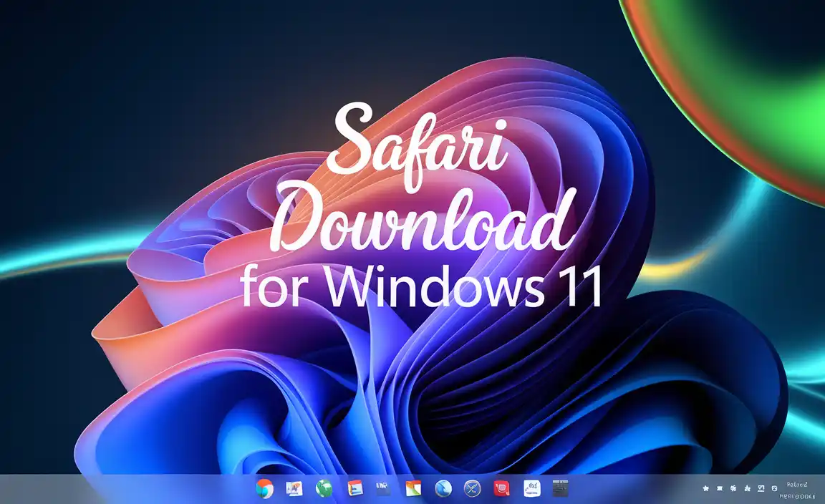Click the circular tray icon beside the clock
The height and width of the screenshot is (504, 825).
click(x=774, y=489)
